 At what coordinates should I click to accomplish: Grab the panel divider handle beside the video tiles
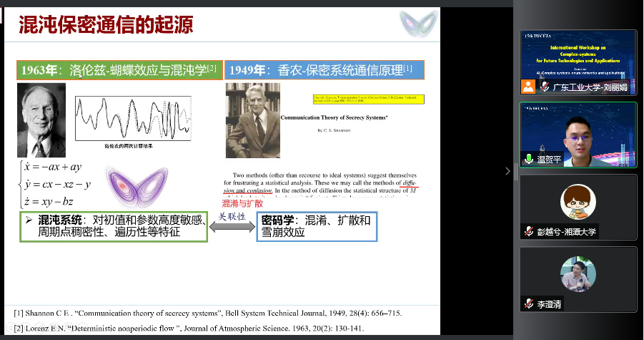515,171
